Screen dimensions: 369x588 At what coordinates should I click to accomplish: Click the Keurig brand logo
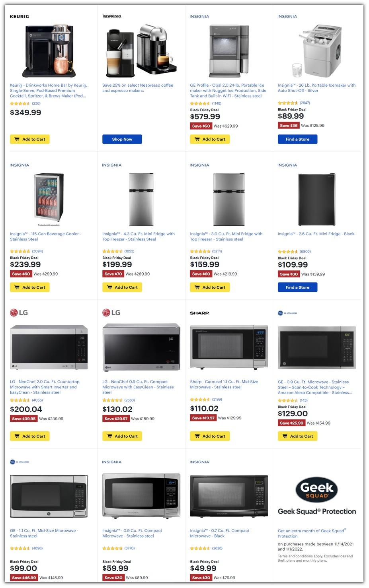click(x=20, y=17)
